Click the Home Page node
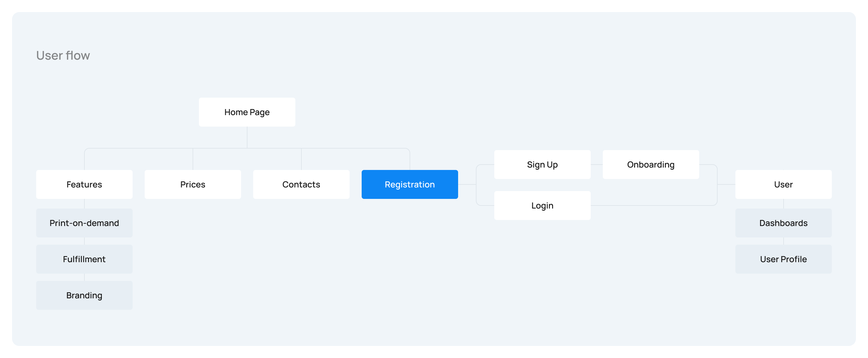868x358 pixels. 247,112
